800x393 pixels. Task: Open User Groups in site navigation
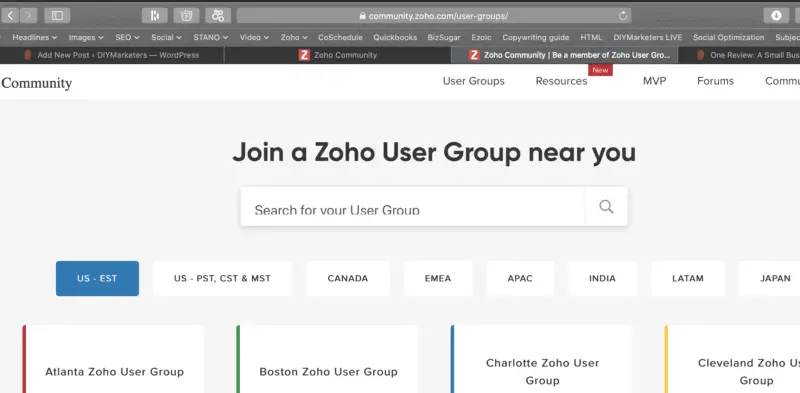tap(473, 81)
